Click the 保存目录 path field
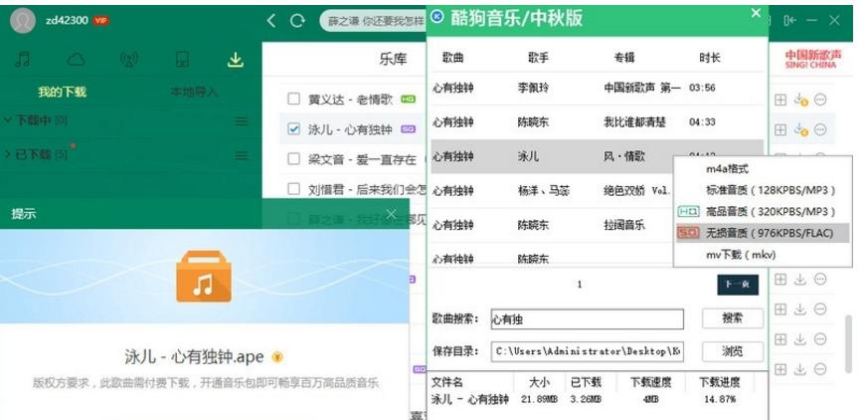This screenshot has width=868, height=420. click(x=588, y=351)
